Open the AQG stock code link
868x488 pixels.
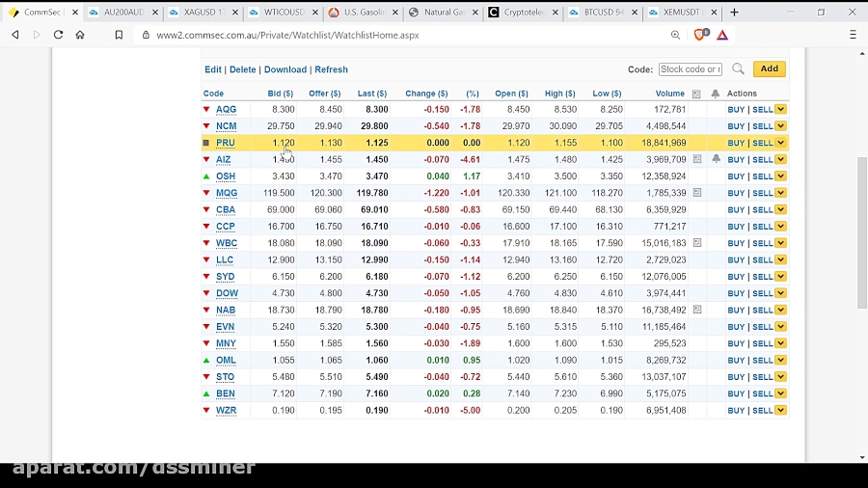point(226,110)
